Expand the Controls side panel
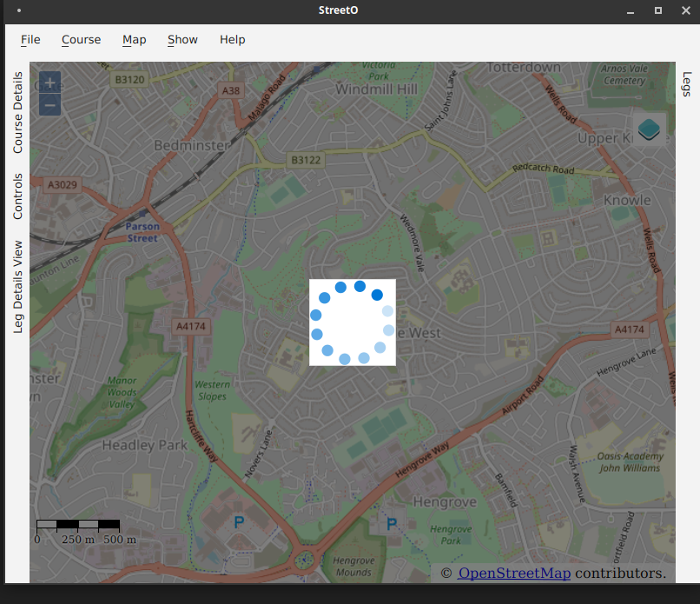Viewport: 700px width, 604px height. [x=17, y=196]
